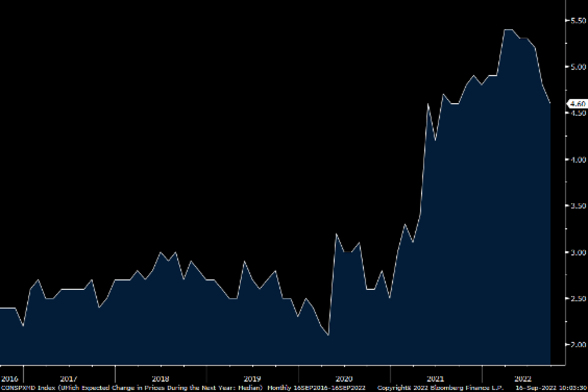Viewport: 588px width, 392px height.
Task: Click the 3.50 y-axis label
Action: point(576,206)
